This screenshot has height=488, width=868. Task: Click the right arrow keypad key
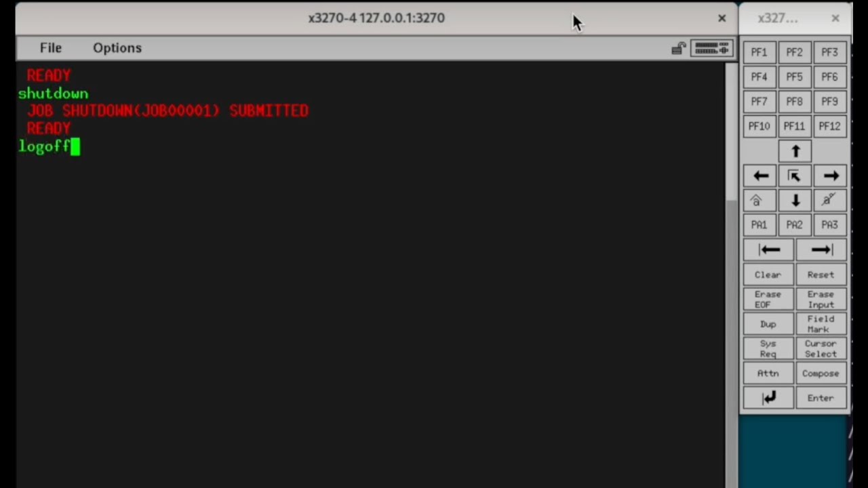(830, 176)
